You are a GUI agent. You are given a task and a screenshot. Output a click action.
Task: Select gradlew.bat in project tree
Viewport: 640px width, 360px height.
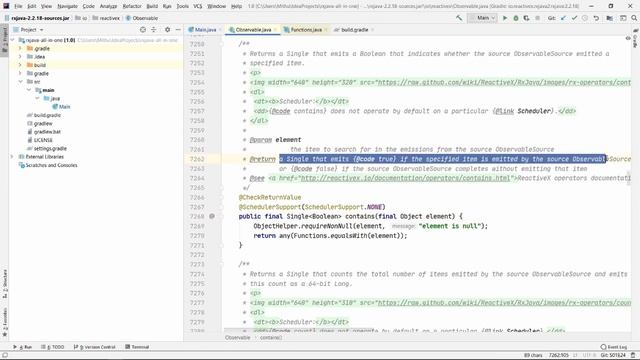coord(44,132)
